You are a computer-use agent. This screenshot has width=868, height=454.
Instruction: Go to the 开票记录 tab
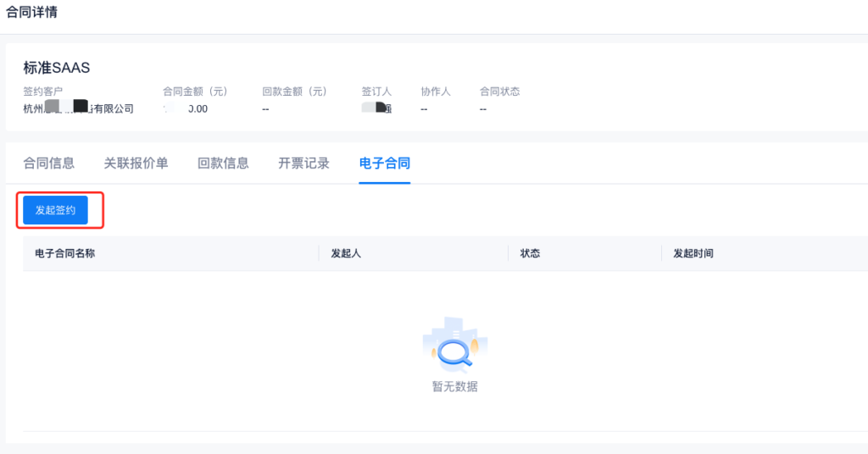303,163
